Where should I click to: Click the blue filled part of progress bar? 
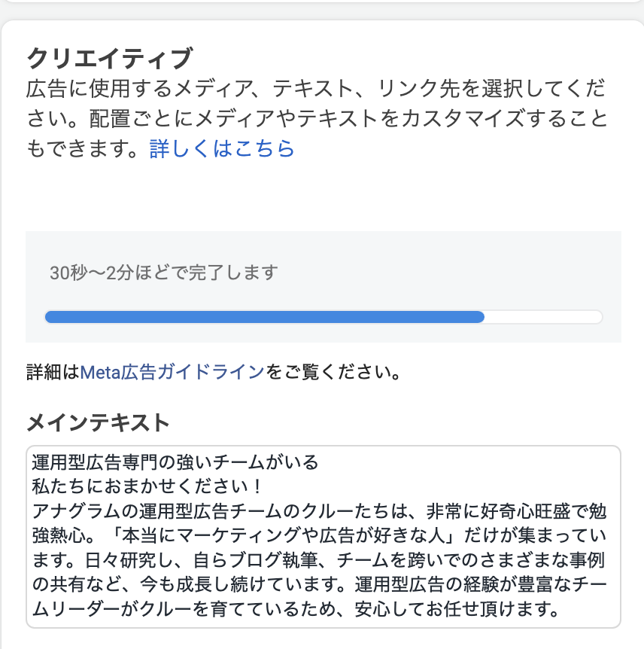tap(263, 317)
